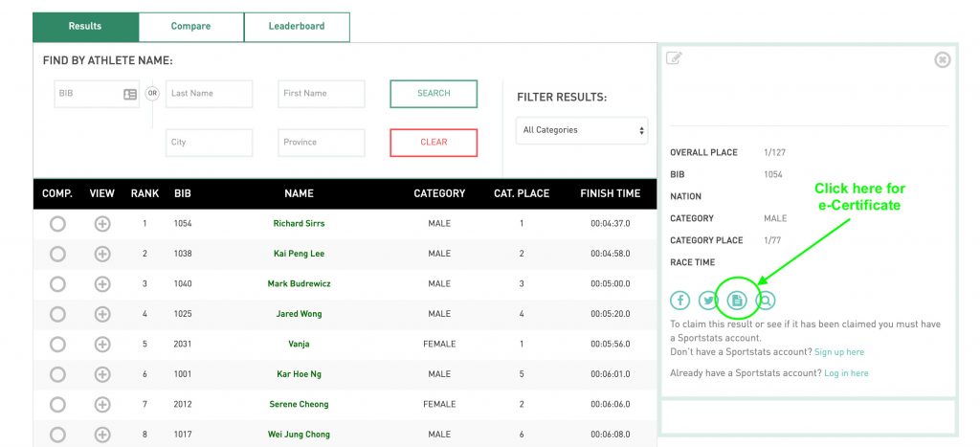Open the All Categories filter dropdown
This screenshot has height=447, width=980.
[582, 130]
